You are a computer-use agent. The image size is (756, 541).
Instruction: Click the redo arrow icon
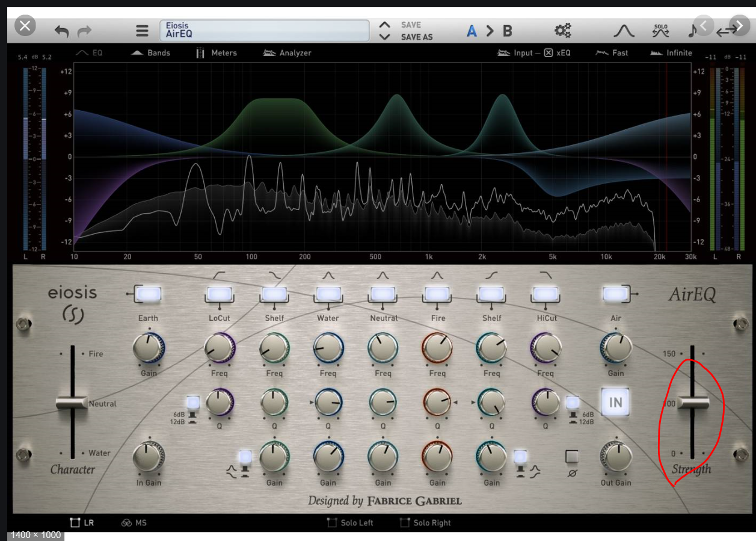pos(85,31)
